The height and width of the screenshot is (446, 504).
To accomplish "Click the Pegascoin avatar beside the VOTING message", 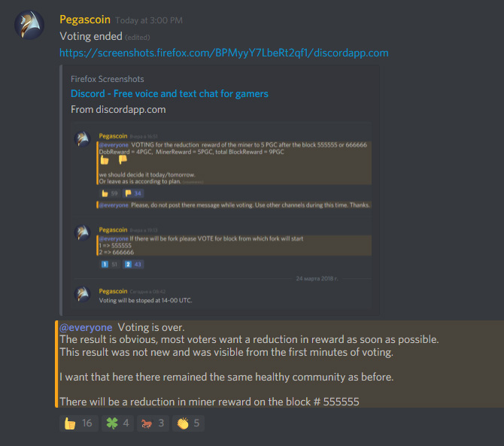I will (82, 139).
